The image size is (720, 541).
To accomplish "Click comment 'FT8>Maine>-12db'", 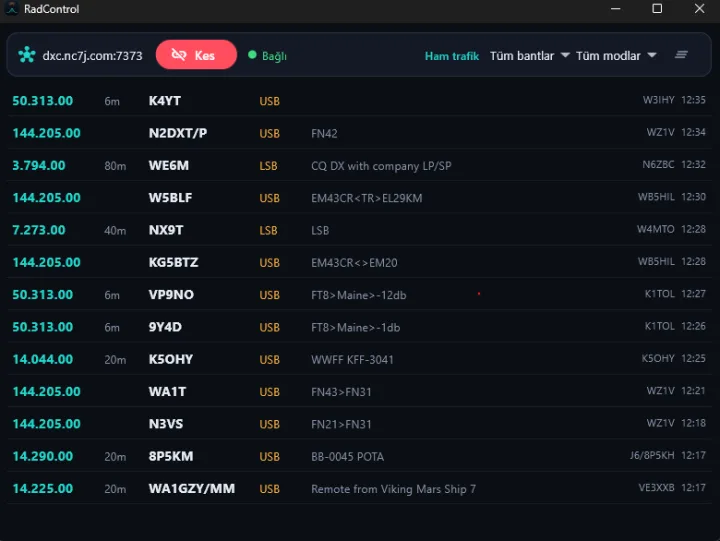I will 359,295.
